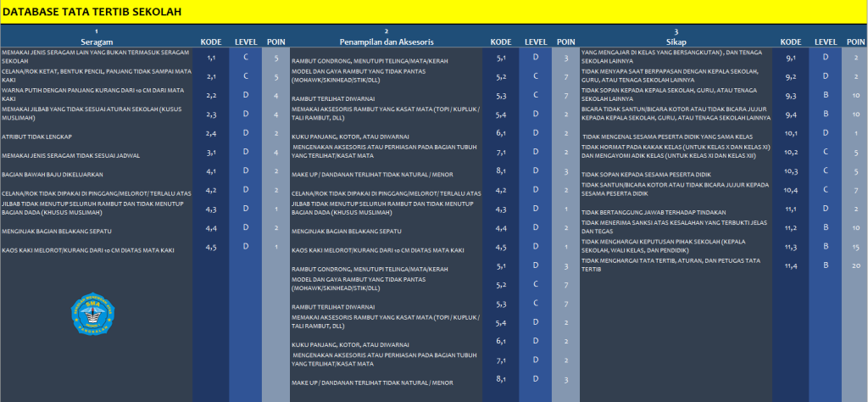The height and width of the screenshot is (402, 868).
Task: Select point value '15' in row 11,3
Action: pos(856,247)
